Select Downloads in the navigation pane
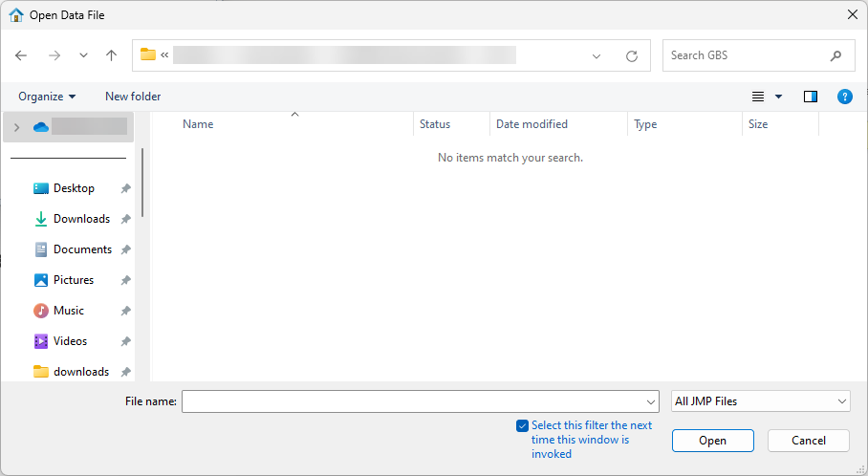The width and height of the screenshot is (868, 476). (x=81, y=219)
